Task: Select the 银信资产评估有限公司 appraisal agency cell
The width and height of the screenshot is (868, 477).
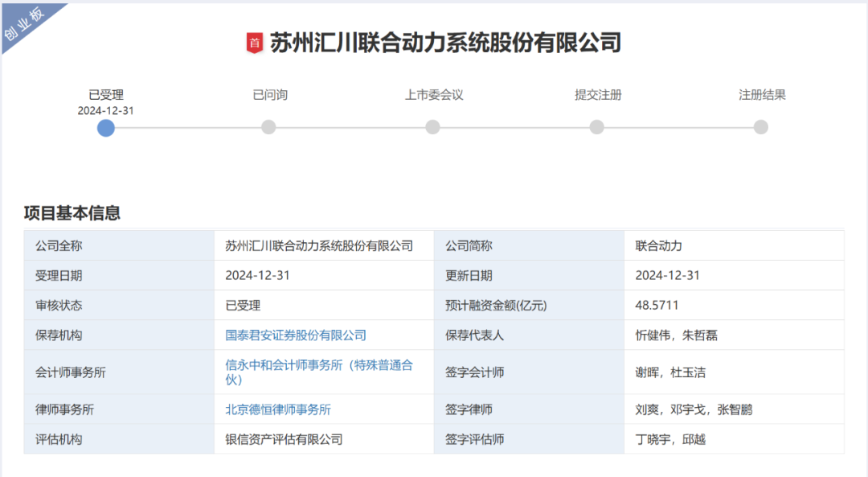Action: tap(284, 439)
